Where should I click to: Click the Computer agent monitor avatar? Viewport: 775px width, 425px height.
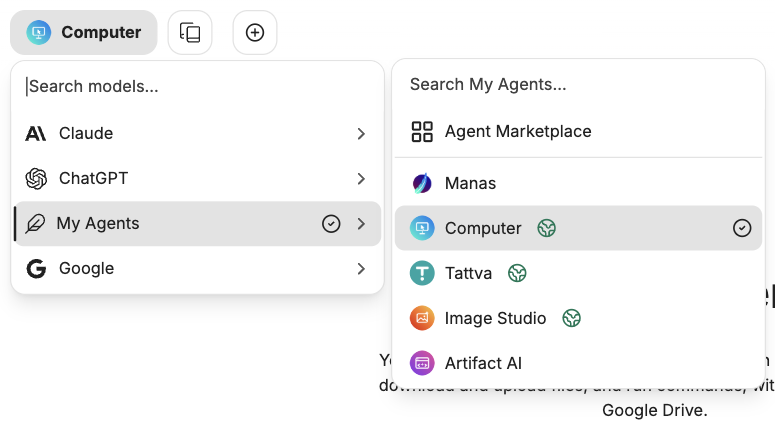click(422, 228)
